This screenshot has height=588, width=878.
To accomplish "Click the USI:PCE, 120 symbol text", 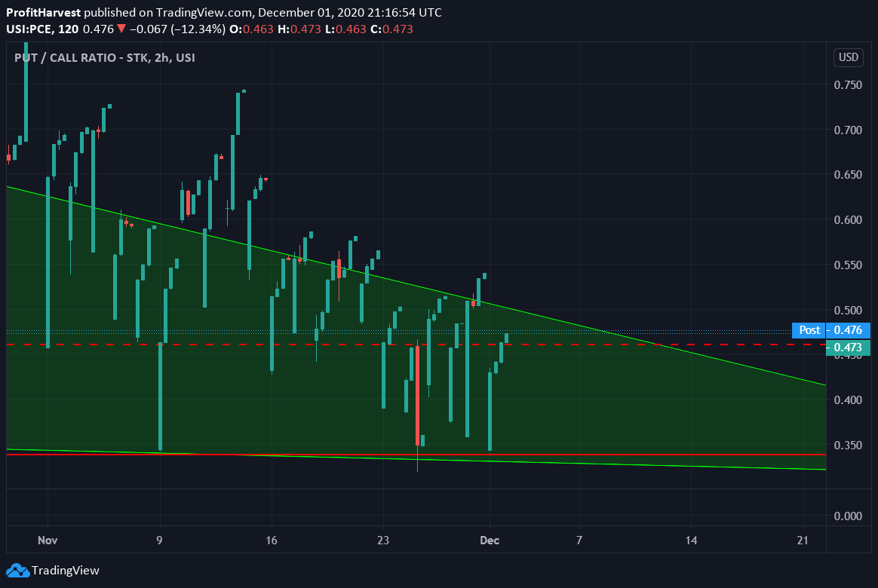I will [42, 29].
